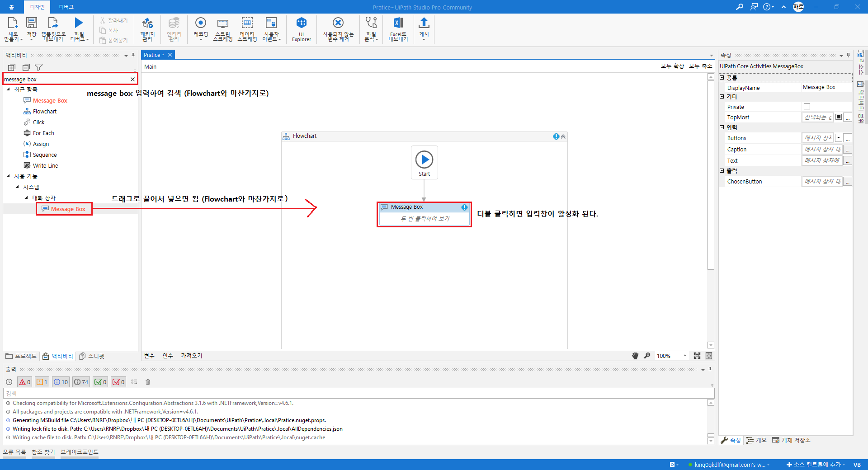Click the 게시 (Publish) icon
This screenshot has width=868, height=470.
[424, 29]
